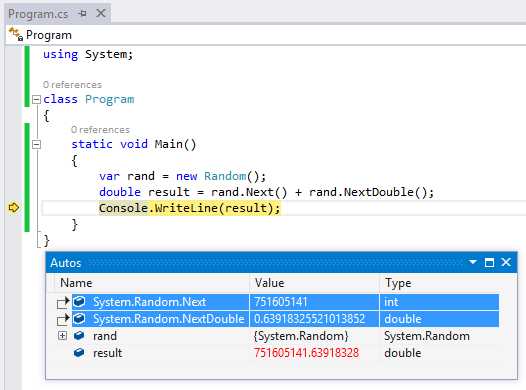
Task: Click the yellow current-statement arrow in margin
Action: click(x=14, y=208)
